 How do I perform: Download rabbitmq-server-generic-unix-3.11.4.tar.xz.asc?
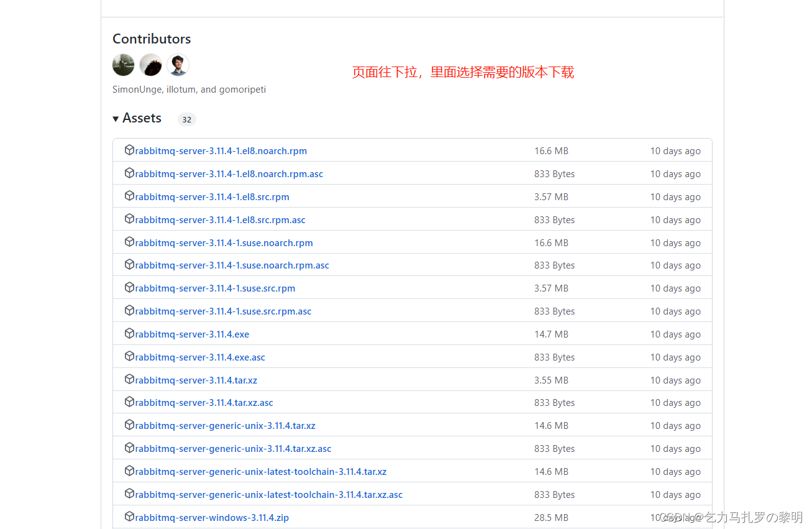click(234, 449)
